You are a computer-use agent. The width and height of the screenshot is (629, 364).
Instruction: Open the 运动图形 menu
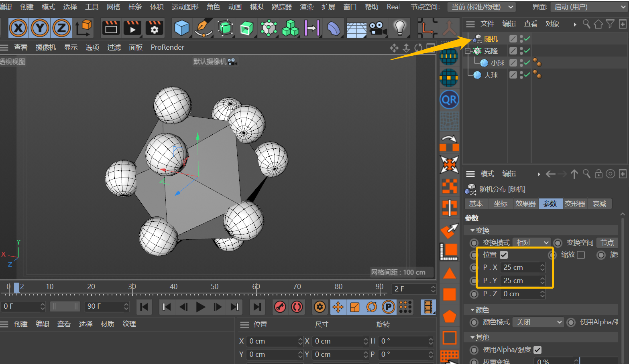(x=185, y=7)
